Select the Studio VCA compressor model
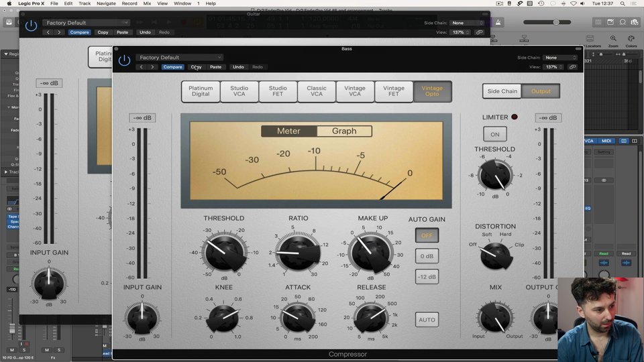 (239, 91)
